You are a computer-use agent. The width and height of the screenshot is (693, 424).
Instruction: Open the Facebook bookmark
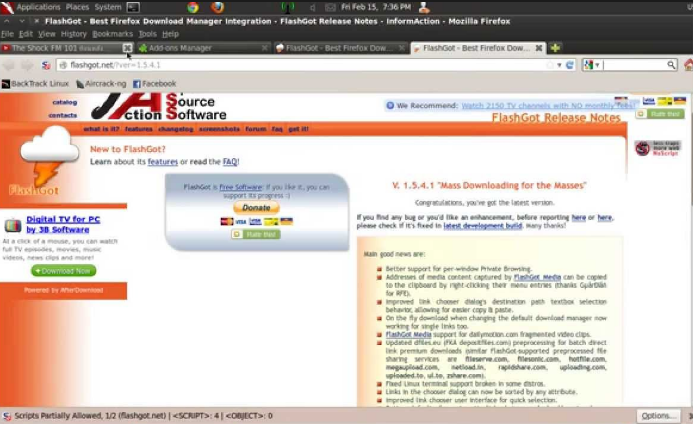pos(155,84)
